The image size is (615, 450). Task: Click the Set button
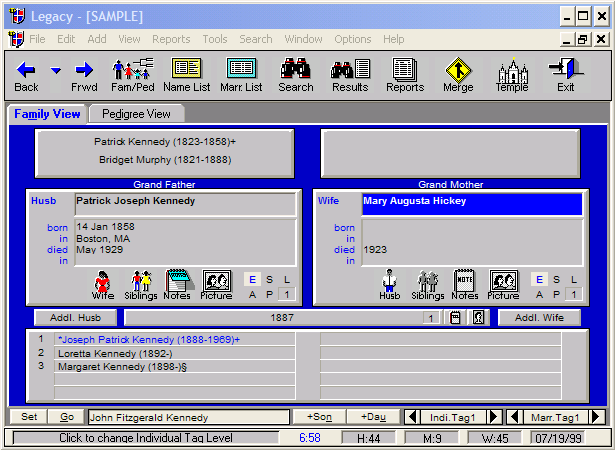click(x=29, y=417)
